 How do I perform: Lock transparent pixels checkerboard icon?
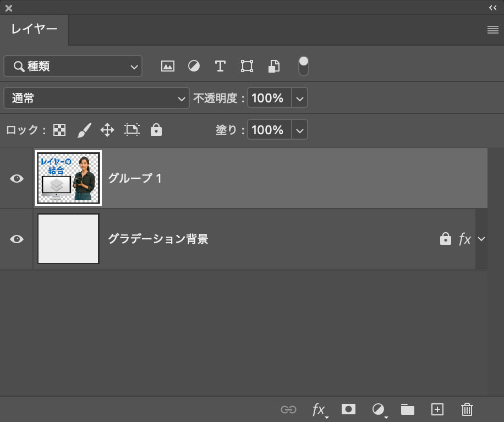(59, 130)
